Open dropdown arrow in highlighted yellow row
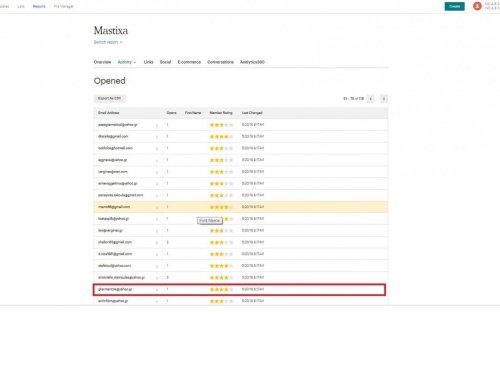Screen dimensions: 500x374 [157, 207]
